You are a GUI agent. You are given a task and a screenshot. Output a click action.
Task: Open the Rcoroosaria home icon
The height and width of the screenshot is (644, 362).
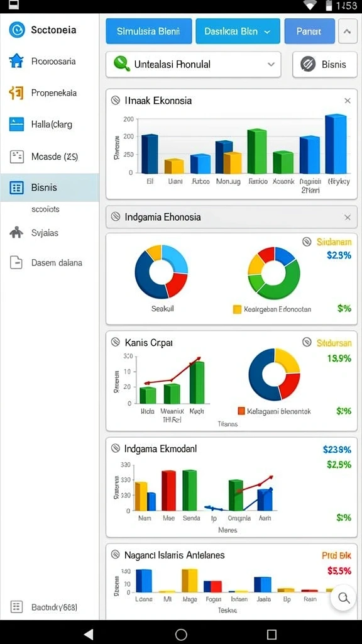pyautogui.click(x=16, y=61)
